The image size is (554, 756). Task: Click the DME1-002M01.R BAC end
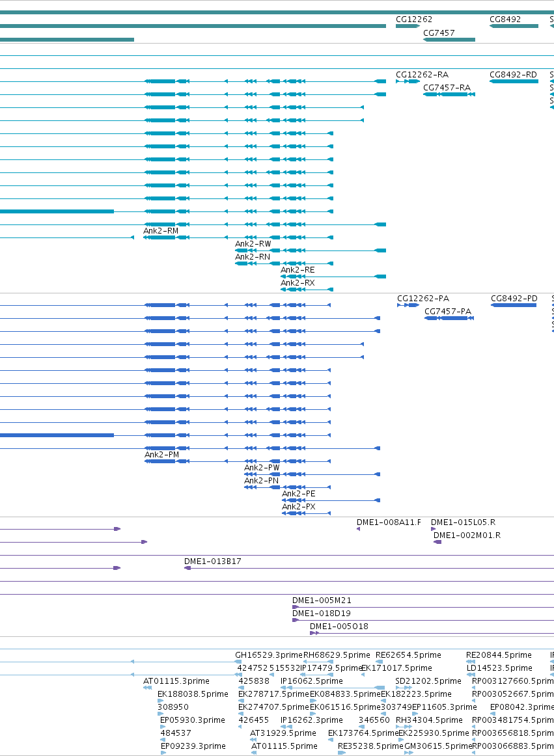coord(467,535)
